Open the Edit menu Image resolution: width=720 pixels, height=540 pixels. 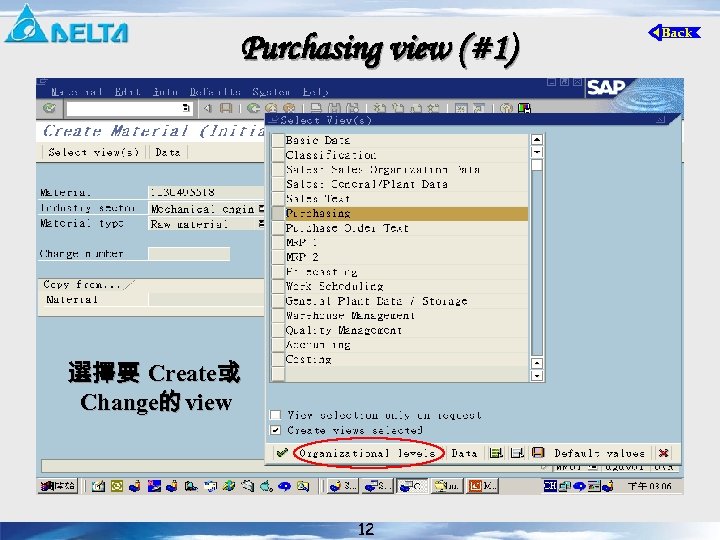tap(128, 92)
